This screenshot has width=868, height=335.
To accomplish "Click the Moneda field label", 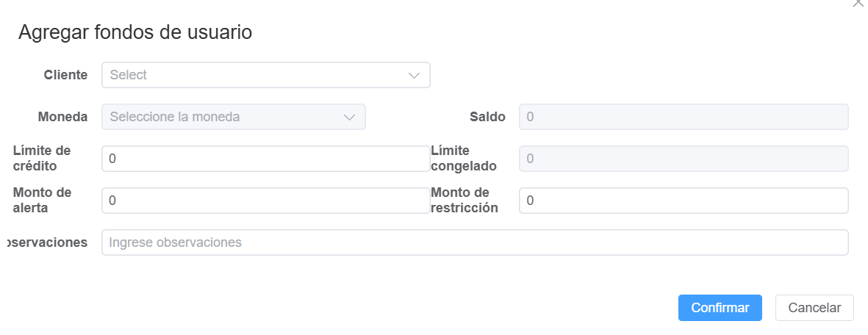I will pos(62,117).
